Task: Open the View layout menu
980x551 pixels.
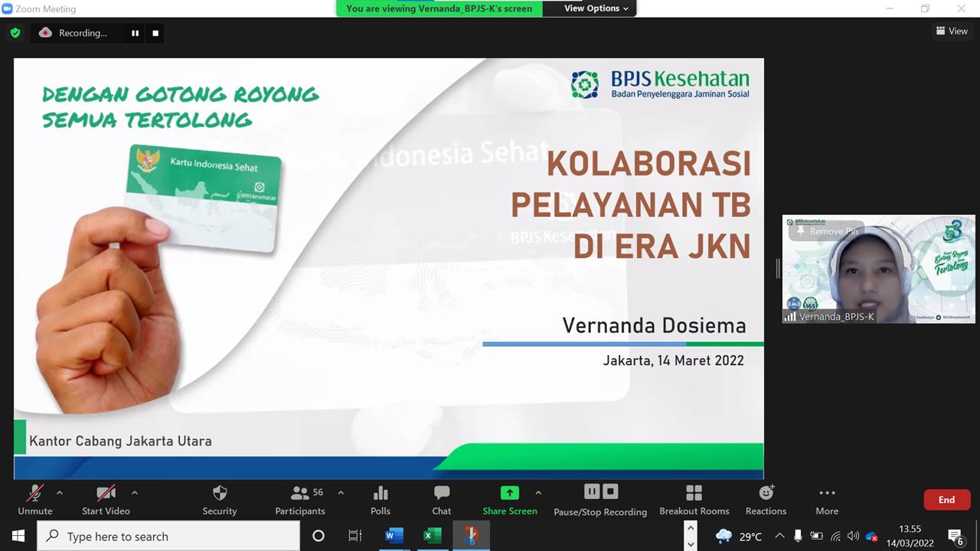Action: tap(952, 31)
